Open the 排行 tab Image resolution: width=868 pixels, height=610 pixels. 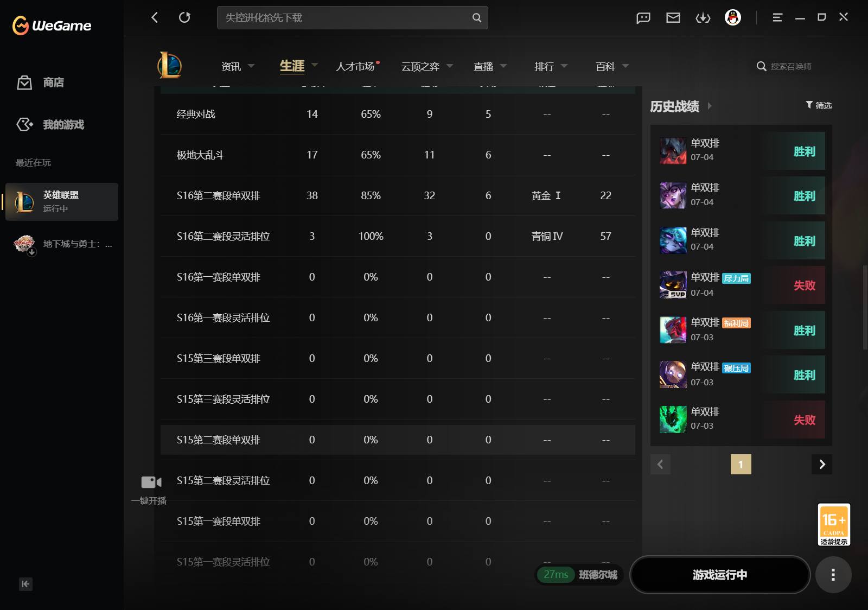544,66
